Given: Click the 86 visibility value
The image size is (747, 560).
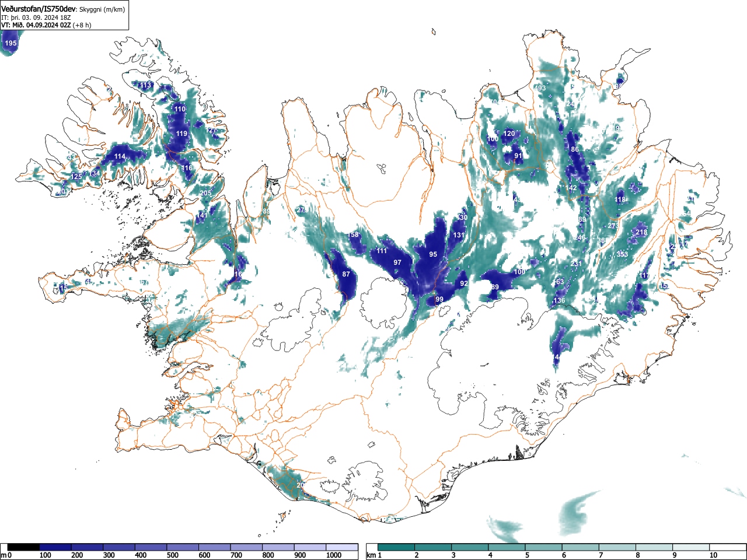Looking at the screenshot, I should coord(575,149).
